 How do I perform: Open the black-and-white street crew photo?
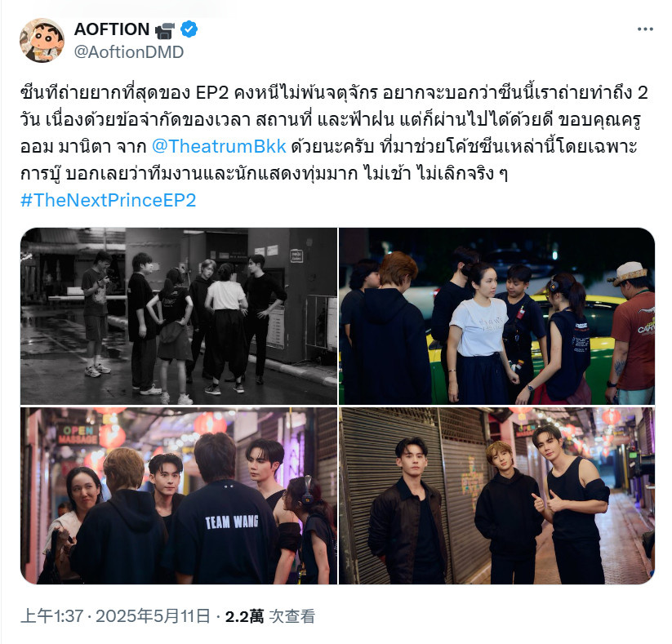click(179, 316)
